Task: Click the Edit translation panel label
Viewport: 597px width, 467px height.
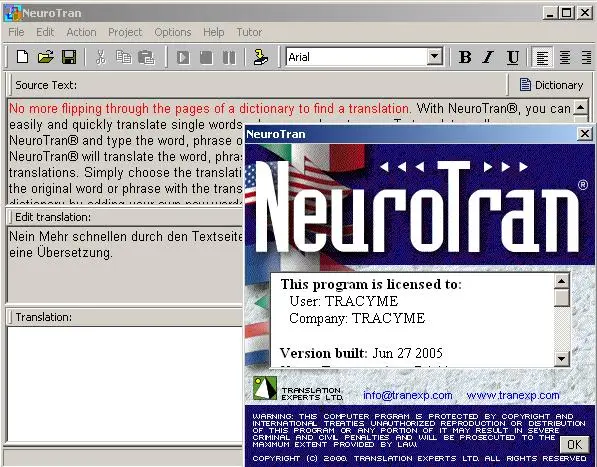Action: pos(53,217)
